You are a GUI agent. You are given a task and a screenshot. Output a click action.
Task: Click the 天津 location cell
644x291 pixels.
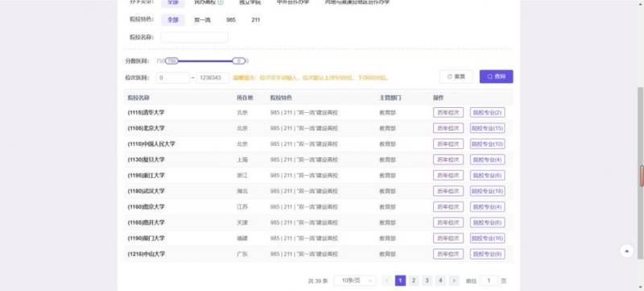click(242, 222)
